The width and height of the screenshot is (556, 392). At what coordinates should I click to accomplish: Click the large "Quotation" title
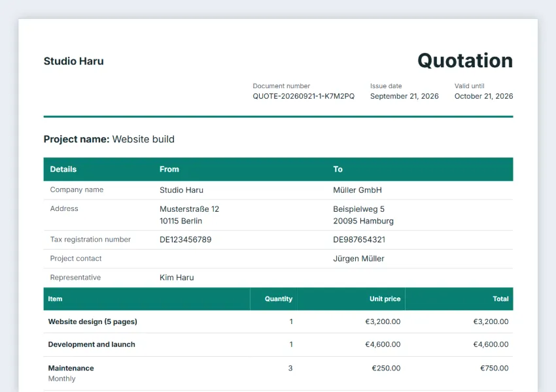465,61
